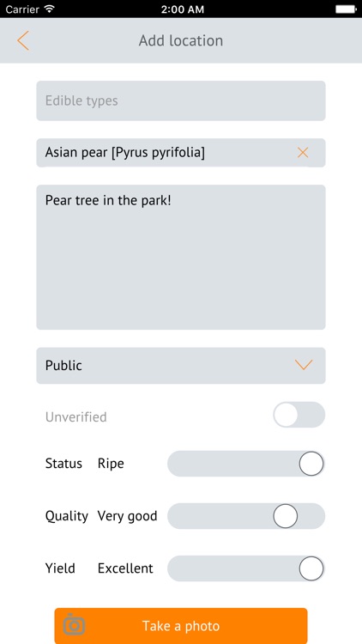The height and width of the screenshot is (644, 362).
Task: Expand the Public access dropdown chevron
Action: coord(304,365)
